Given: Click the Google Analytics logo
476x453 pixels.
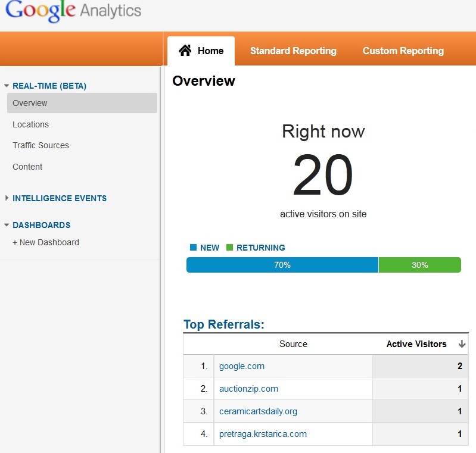Looking at the screenshot, I should [x=73, y=11].
